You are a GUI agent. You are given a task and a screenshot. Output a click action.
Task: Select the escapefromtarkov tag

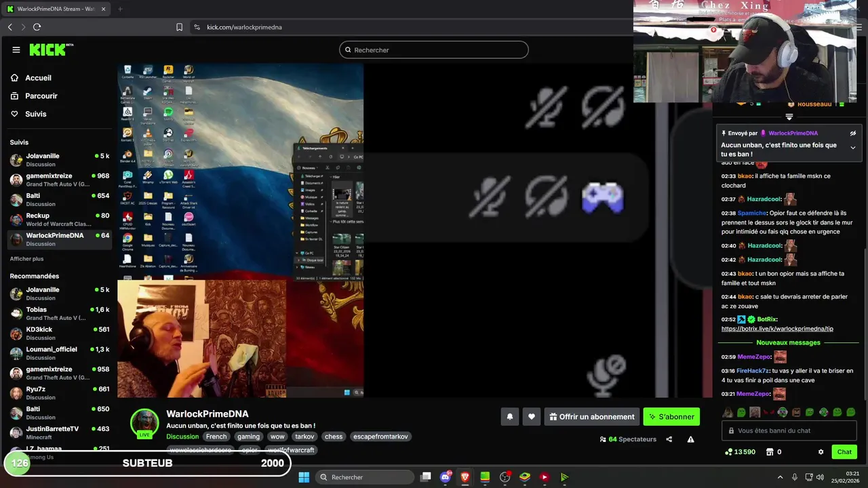(x=380, y=436)
